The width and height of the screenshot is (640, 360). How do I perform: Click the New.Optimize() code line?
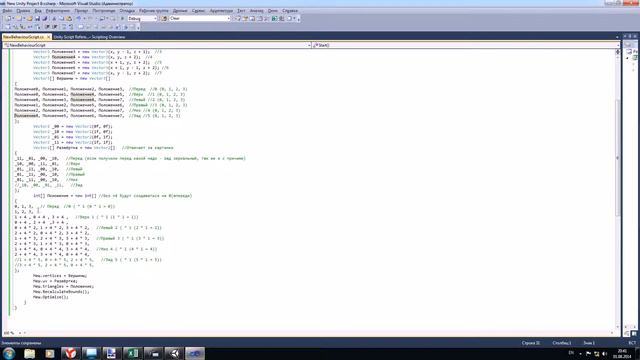pos(51,297)
